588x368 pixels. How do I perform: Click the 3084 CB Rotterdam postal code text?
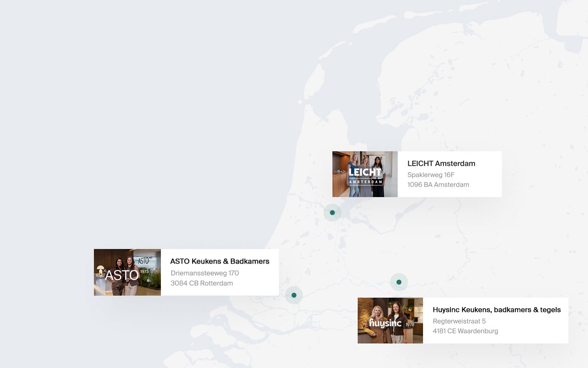(202, 283)
